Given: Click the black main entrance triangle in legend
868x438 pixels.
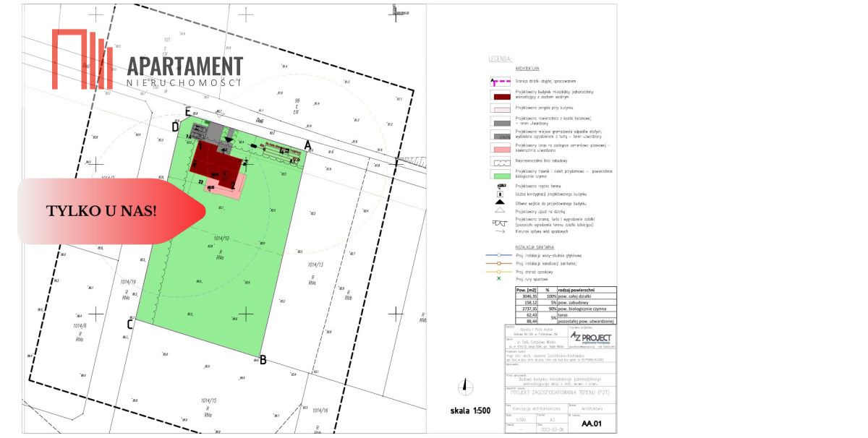Looking at the screenshot, I should pos(501,202).
